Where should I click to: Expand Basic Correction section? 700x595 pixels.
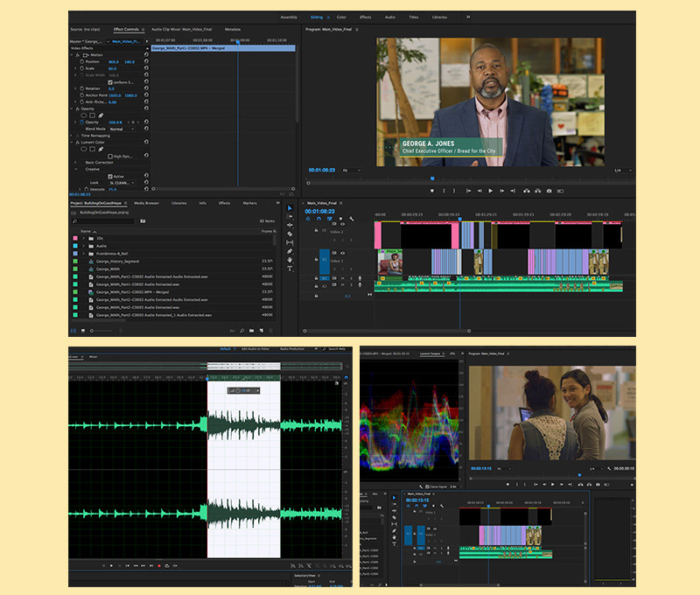(75, 163)
